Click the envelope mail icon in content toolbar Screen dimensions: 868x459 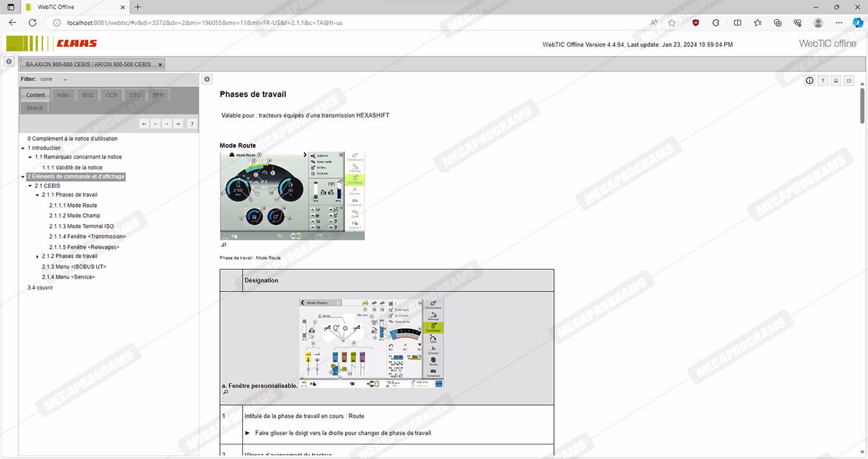click(x=848, y=81)
